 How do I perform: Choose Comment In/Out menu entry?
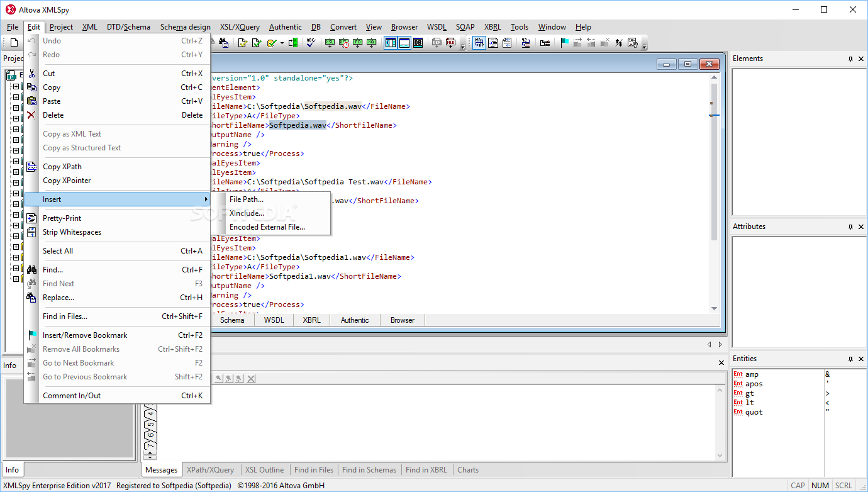point(116,396)
